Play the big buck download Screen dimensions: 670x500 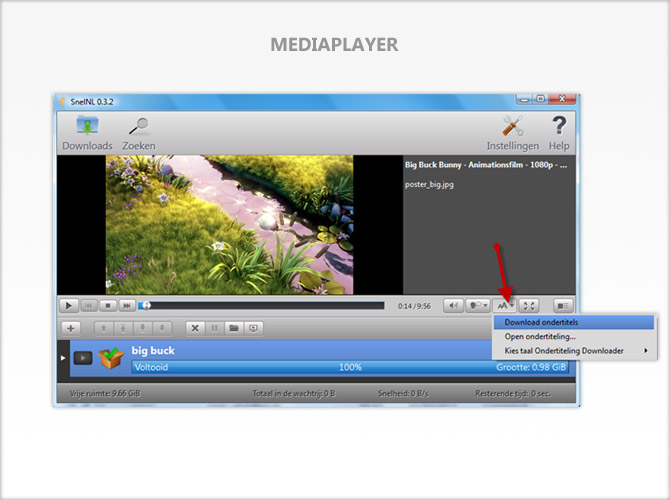(83, 358)
